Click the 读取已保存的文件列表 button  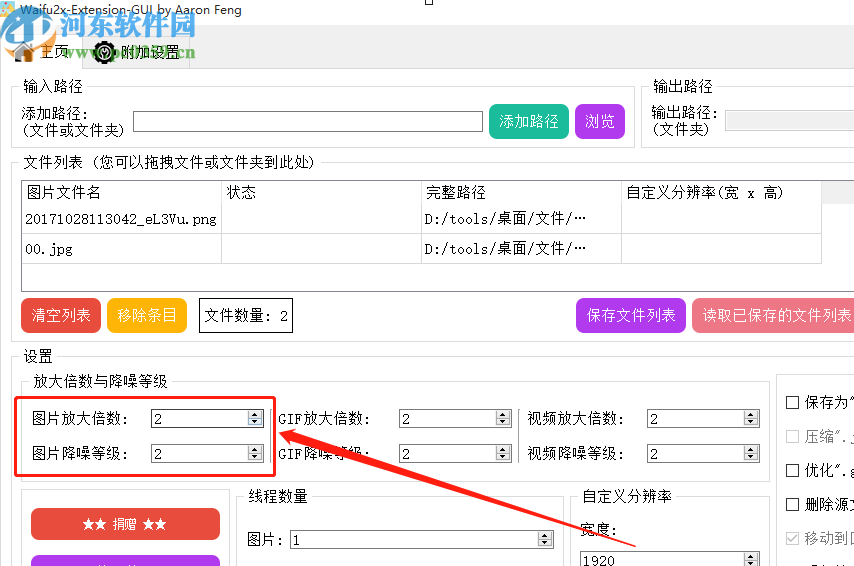tap(773, 315)
